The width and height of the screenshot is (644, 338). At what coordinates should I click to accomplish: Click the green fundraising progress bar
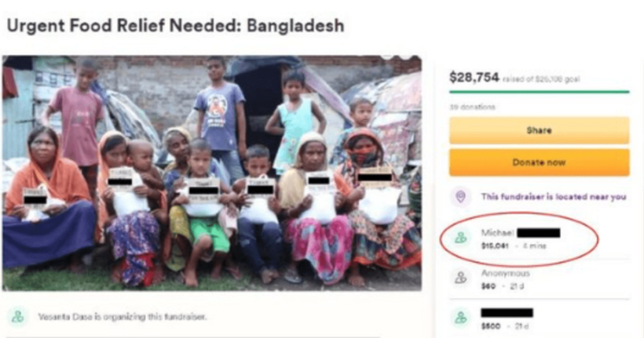[539, 92]
